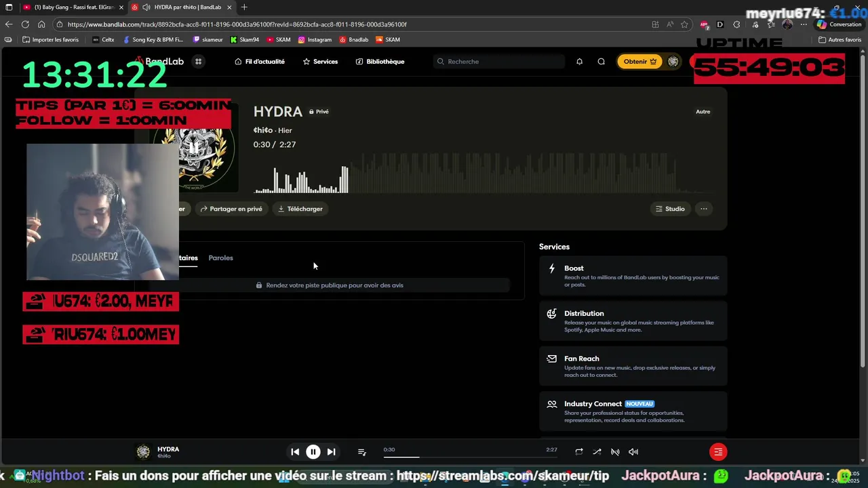Open the Instagram bookmark
Image resolution: width=868 pixels, height=488 pixels.
[315, 40]
